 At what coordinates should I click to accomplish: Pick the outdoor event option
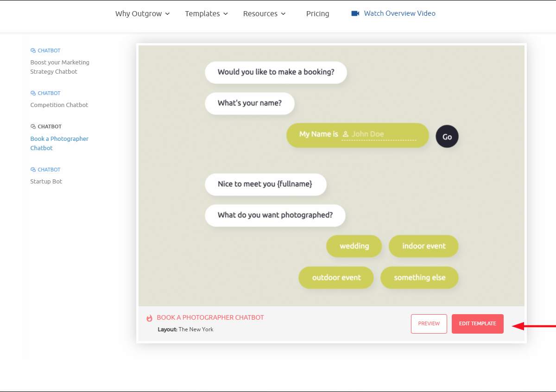tap(336, 278)
